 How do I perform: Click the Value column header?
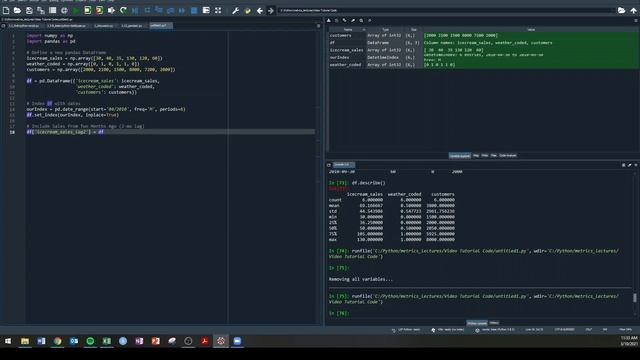[531, 29]
